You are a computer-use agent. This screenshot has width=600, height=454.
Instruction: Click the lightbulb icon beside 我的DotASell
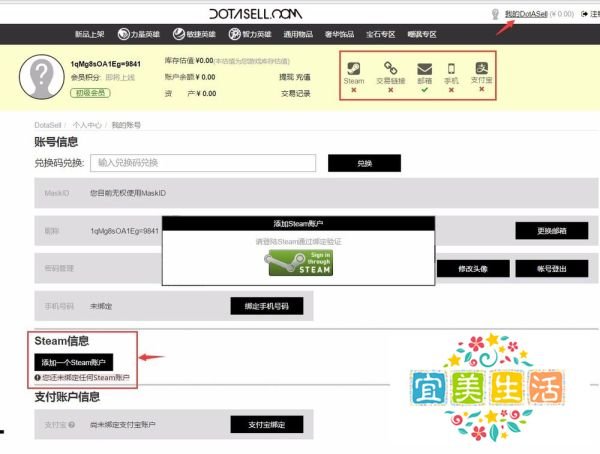click(495, 14)
